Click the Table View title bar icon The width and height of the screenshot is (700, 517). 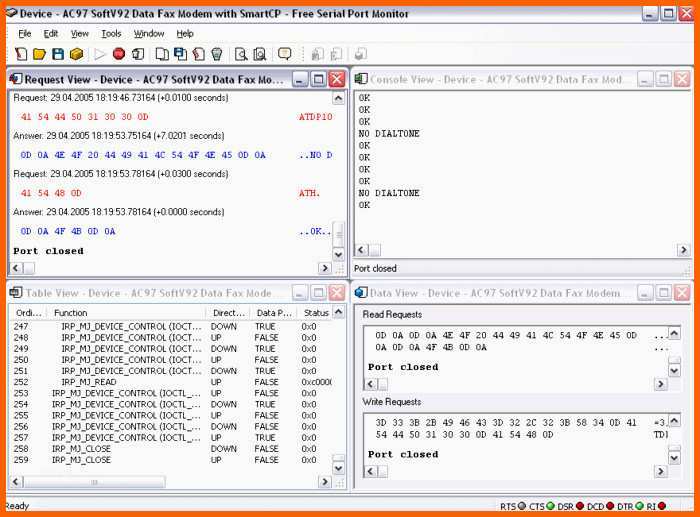pos(16,292)
